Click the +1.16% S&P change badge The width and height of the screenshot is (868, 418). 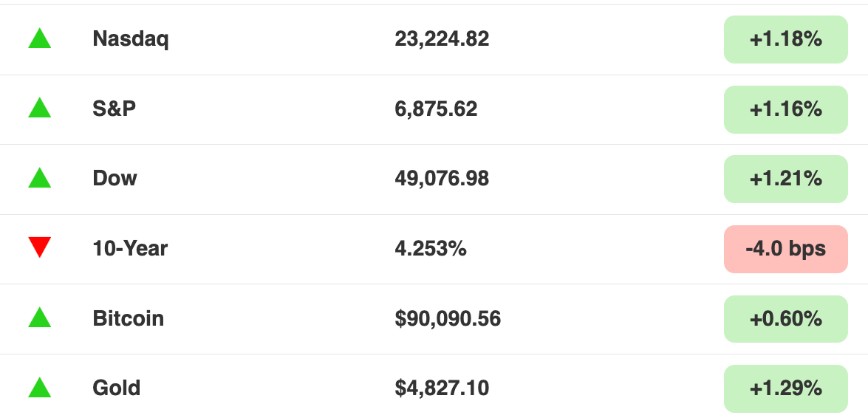785,109
